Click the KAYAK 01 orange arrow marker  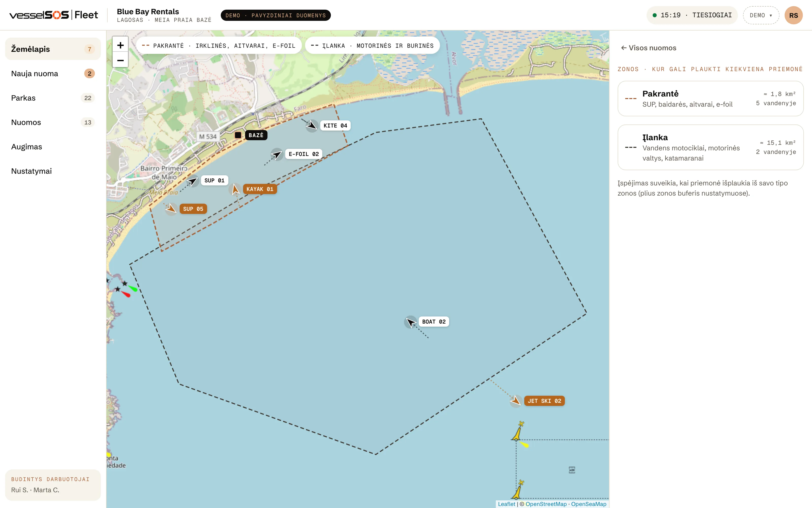[x=235, y=189]
